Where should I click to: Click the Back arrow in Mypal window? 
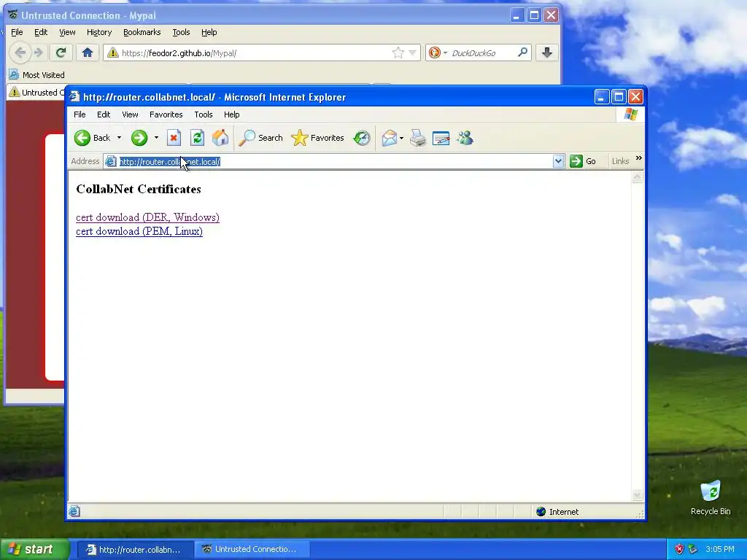[20, 52]
